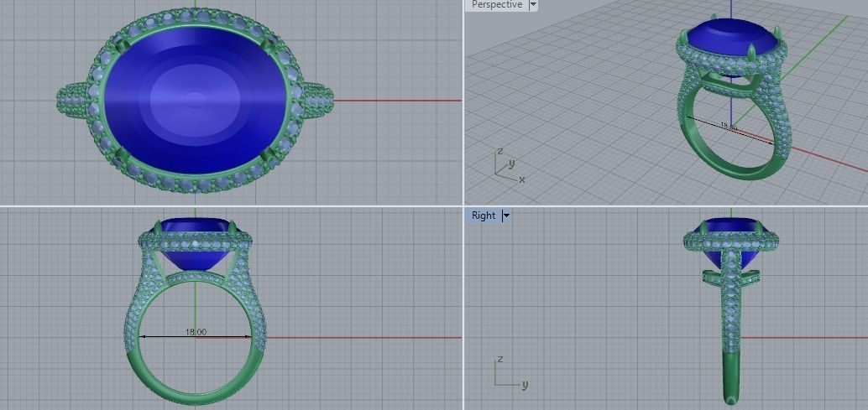
Task: Select the plain green shank in Right viewport
Action: (731, 376)
